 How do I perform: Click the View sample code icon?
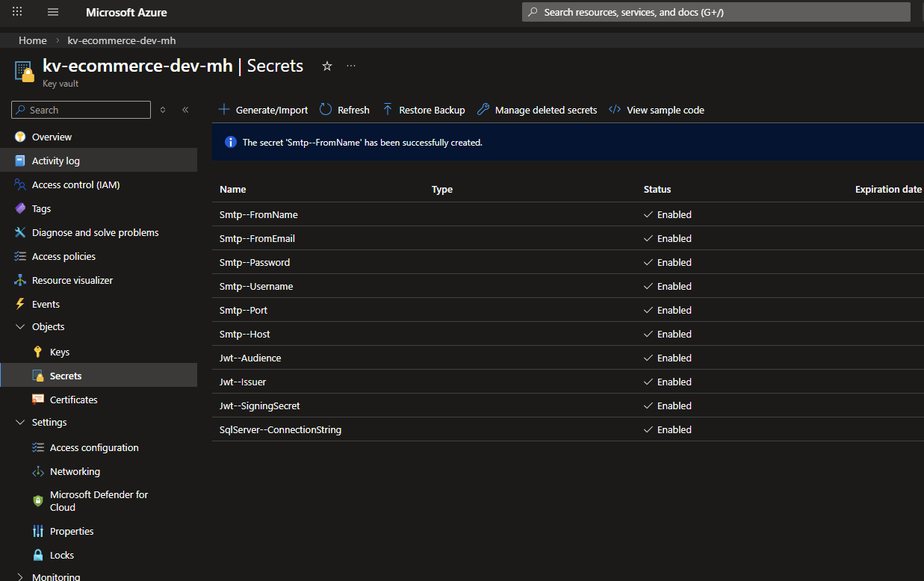pyautogui.click(x=615, y=110)
